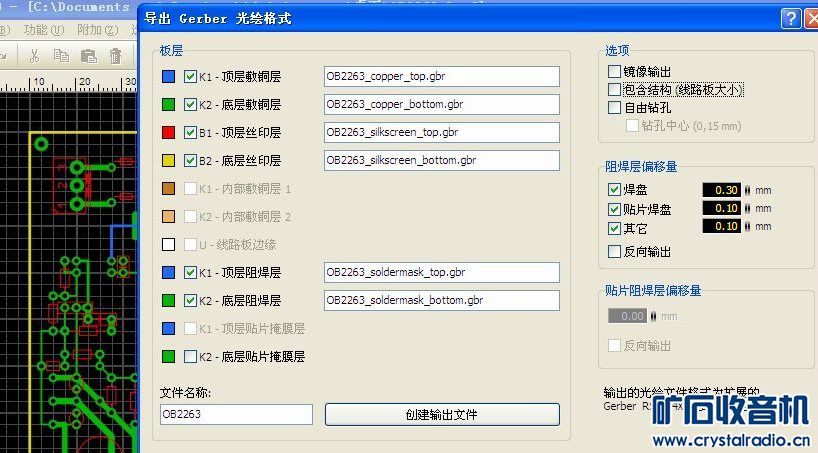The width and height of the screenshot is (818, 453).
Task: Adjust stepper beside 贴片焊盘 0.10 mm
Action: (747, 208)
